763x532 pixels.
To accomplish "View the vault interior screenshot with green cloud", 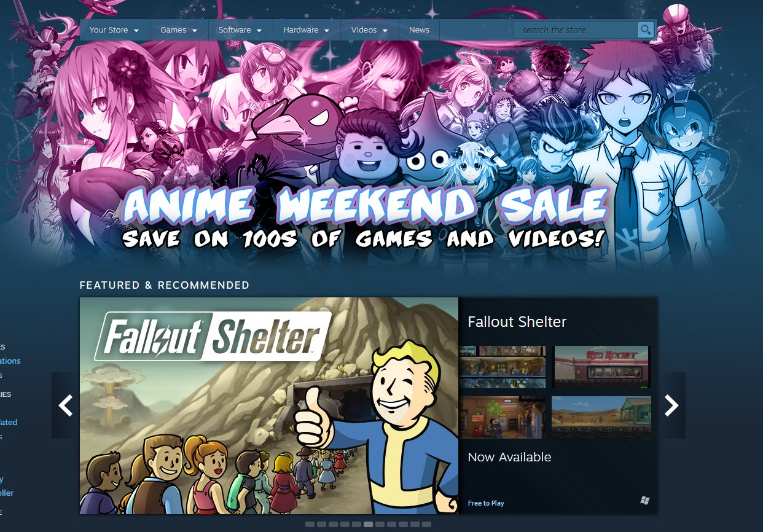I will pos(502,417).
